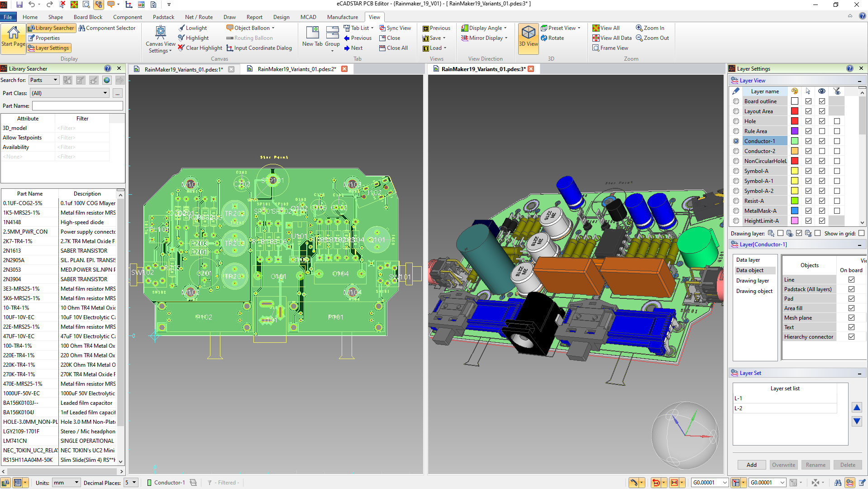Open a New Tab
The width and height of the screenshot is (868, 489).
312,36
